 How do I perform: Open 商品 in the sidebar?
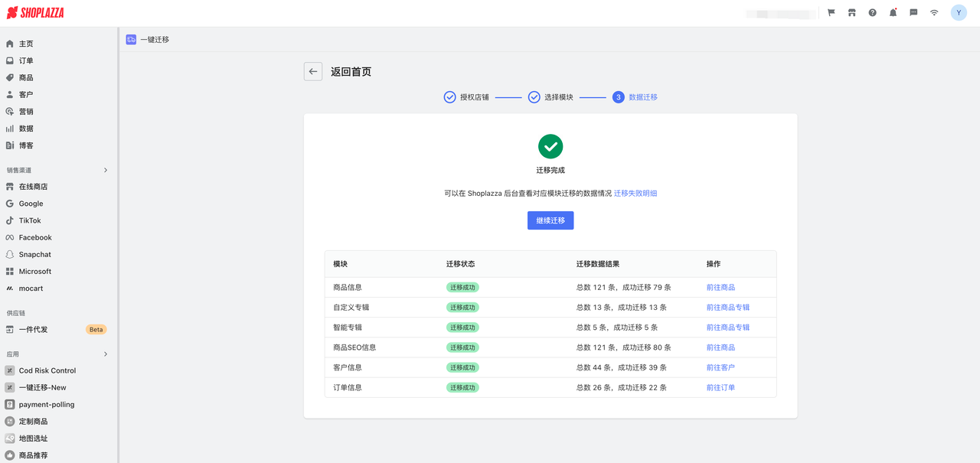pos(26,77)
